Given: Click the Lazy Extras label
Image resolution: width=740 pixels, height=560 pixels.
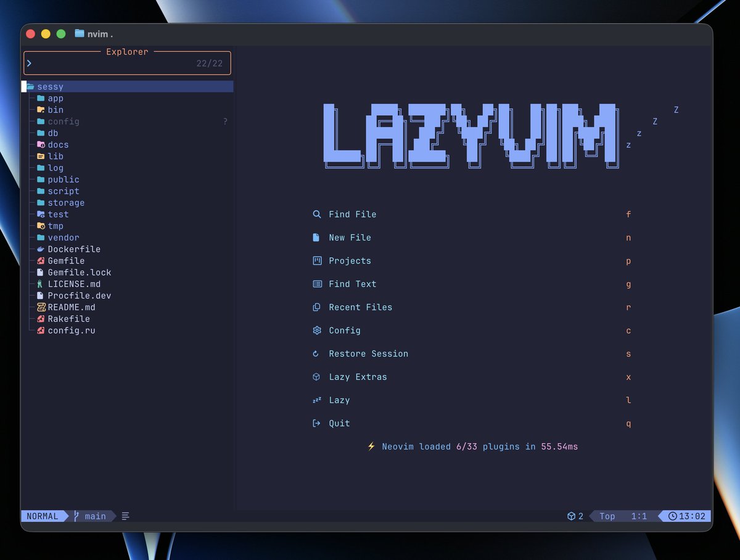Looking at the screenshot, I should (358, 377).
